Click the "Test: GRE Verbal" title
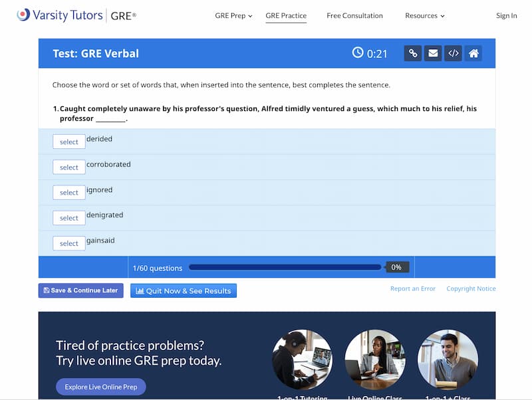 tap(96, 54)
